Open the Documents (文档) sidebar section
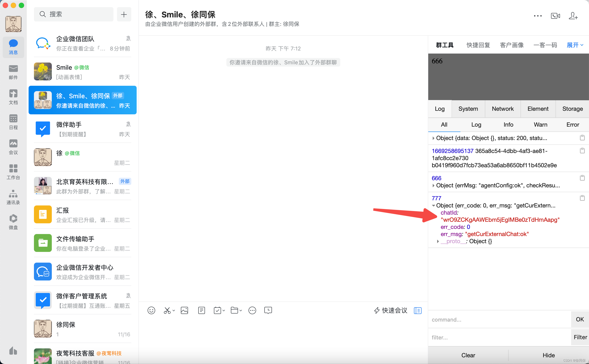The image size is (589, 364). coord(13,97)
